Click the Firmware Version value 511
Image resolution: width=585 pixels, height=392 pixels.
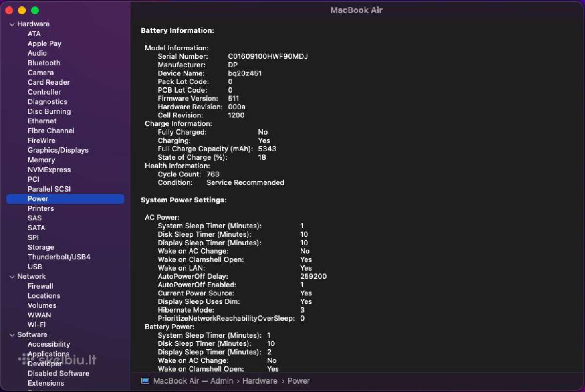pos(234,98)
